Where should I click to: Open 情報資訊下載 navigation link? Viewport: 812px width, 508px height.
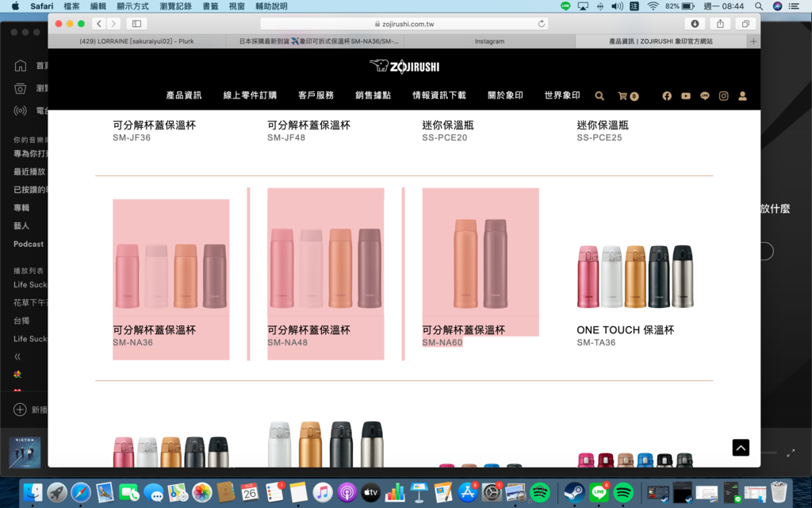(x=439, y=95)
